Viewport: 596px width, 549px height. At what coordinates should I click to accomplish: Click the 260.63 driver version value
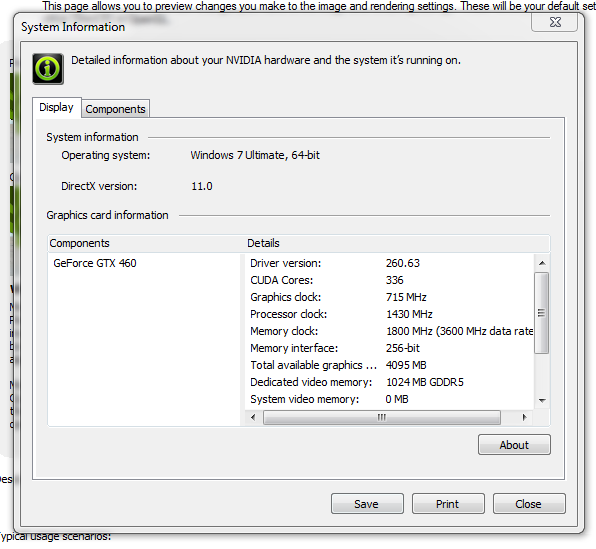click(x=403, y=263)
